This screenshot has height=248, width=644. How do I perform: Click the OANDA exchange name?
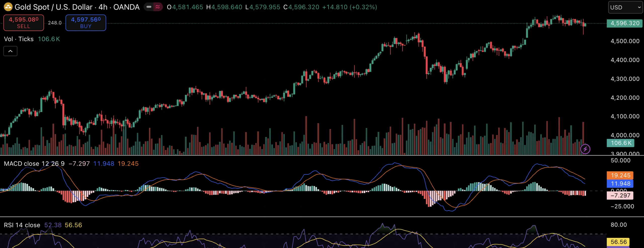[127, 7]
